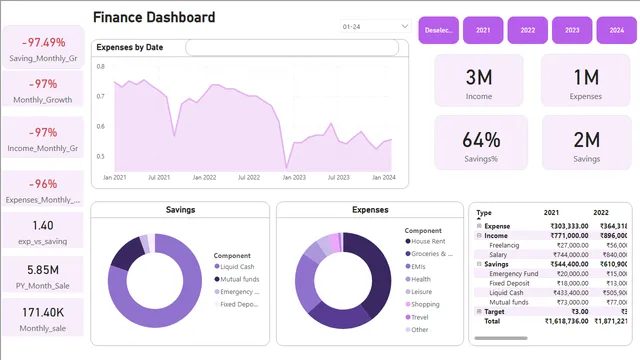
Task: Select Leisure legend item
Action: pos(418,292)
